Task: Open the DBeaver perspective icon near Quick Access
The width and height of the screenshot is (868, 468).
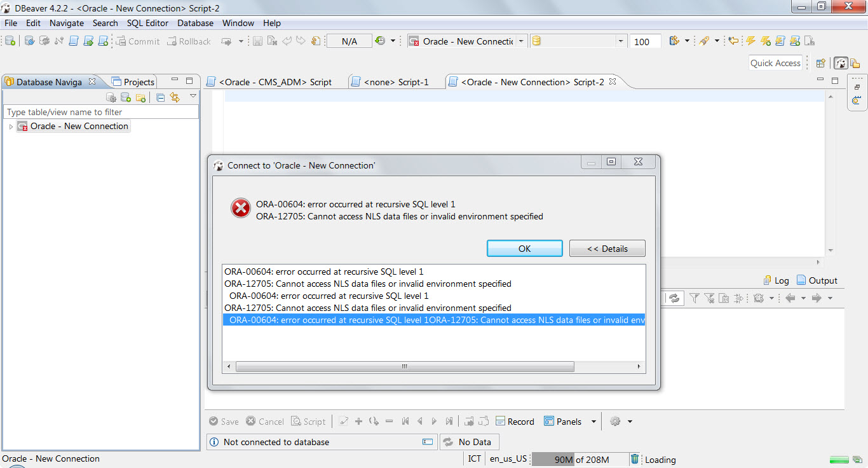Action: coord(840,64)
